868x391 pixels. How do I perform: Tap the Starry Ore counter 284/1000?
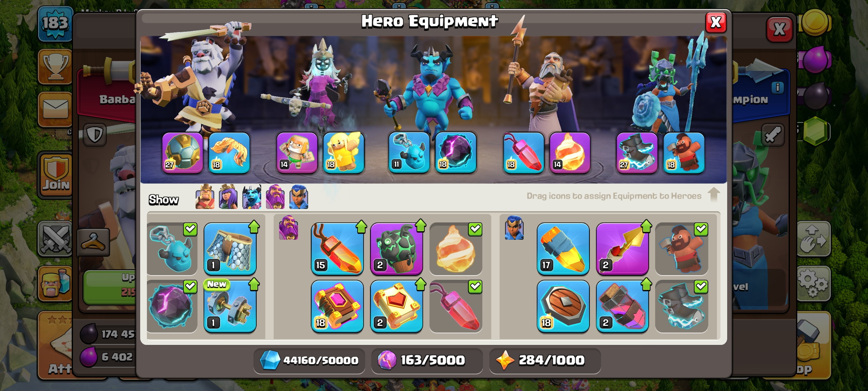(x=545, y=360)
